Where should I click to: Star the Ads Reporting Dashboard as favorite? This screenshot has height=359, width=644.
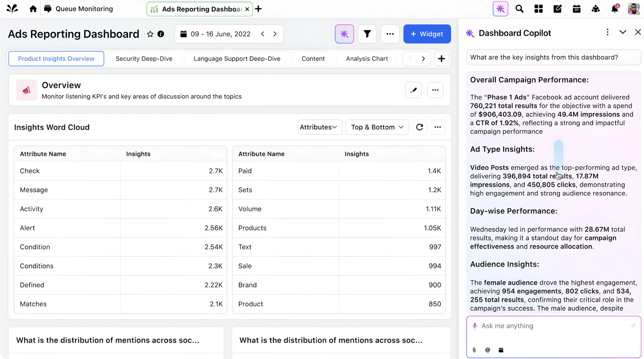click(150, 34)
